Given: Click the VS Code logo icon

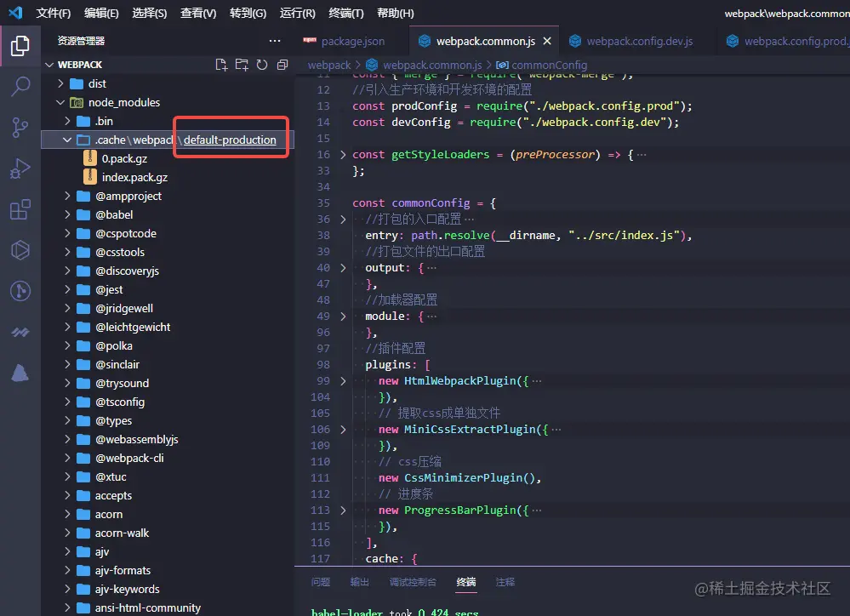Looking at the screenshot, I should (x=15, y=13).
